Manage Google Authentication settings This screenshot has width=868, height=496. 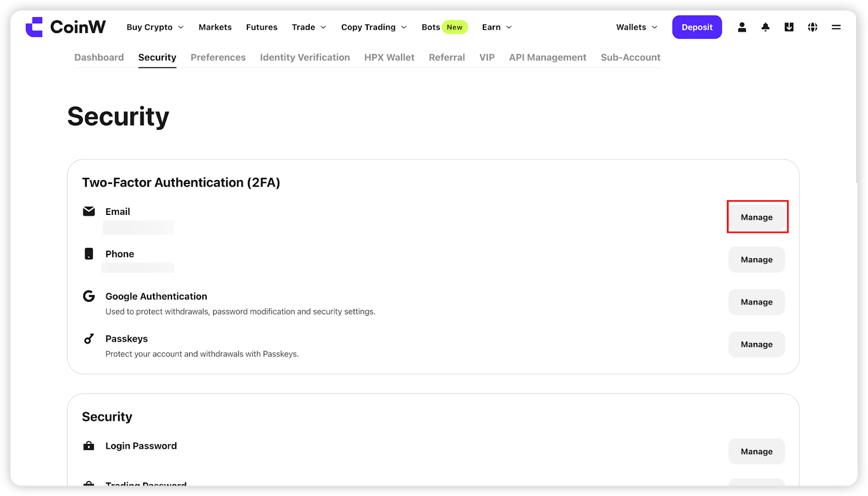click(757, 302)
